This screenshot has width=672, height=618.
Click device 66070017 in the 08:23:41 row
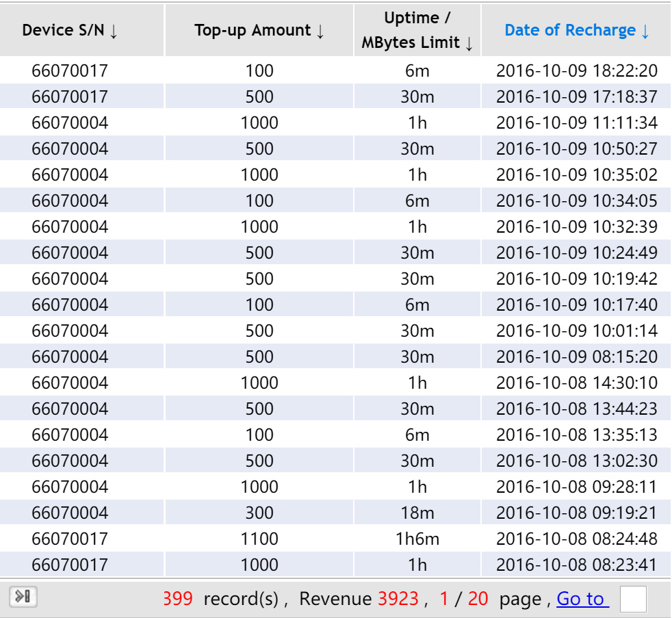[69, 565]
